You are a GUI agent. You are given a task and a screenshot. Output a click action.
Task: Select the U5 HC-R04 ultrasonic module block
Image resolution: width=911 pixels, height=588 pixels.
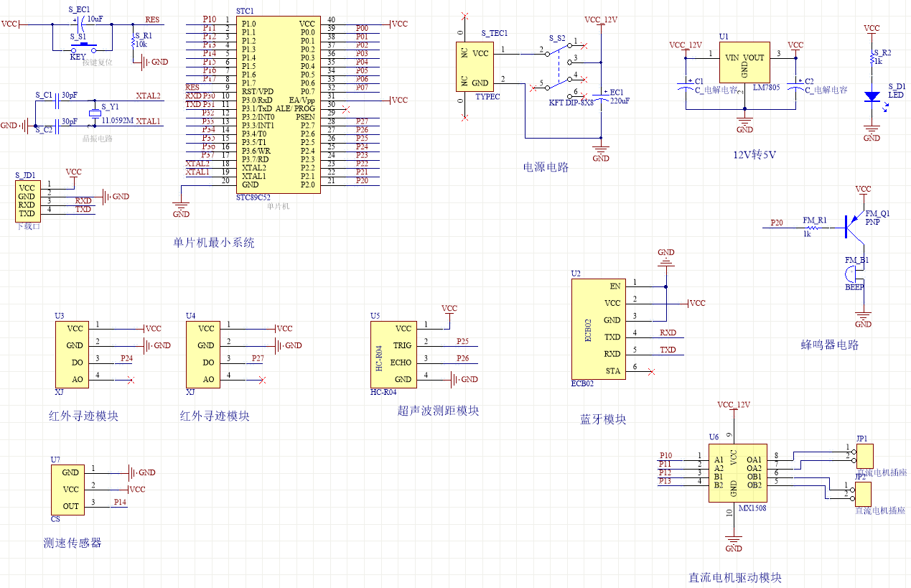393,354
